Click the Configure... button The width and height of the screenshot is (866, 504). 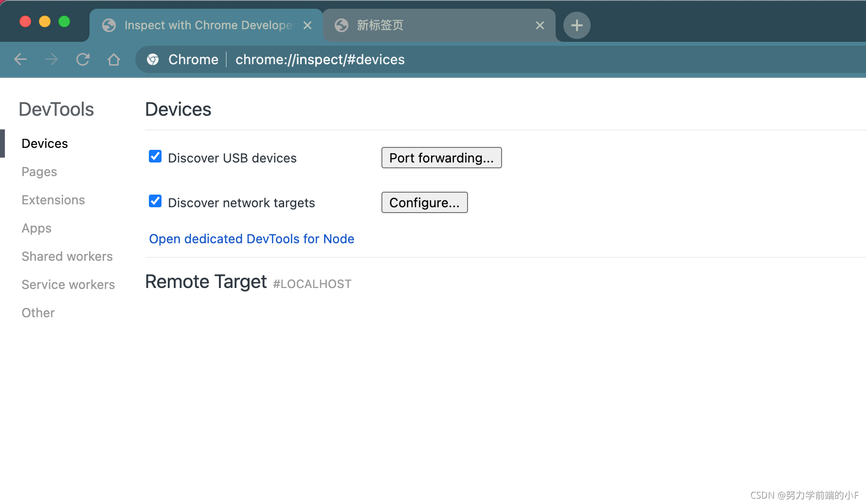[424, 202]
